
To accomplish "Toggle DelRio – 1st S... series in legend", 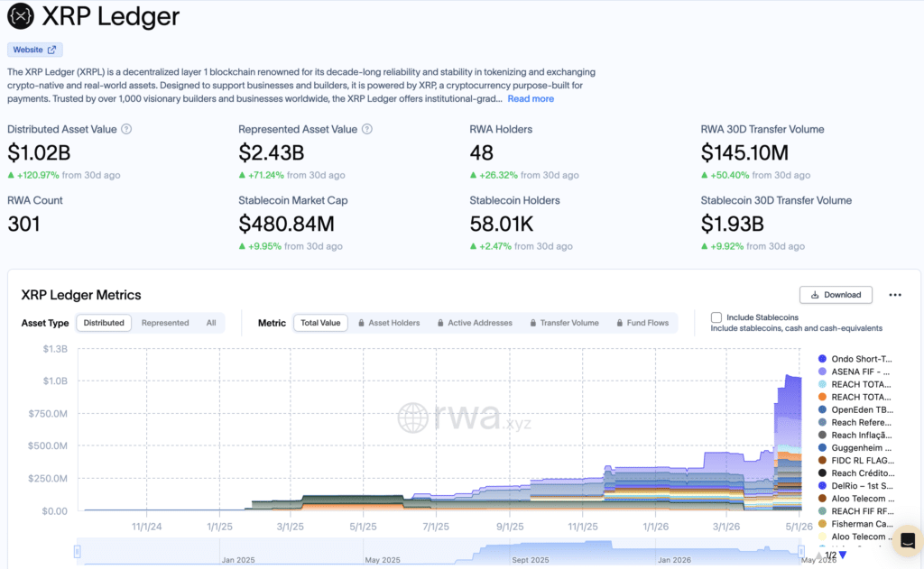I will 855,486.
